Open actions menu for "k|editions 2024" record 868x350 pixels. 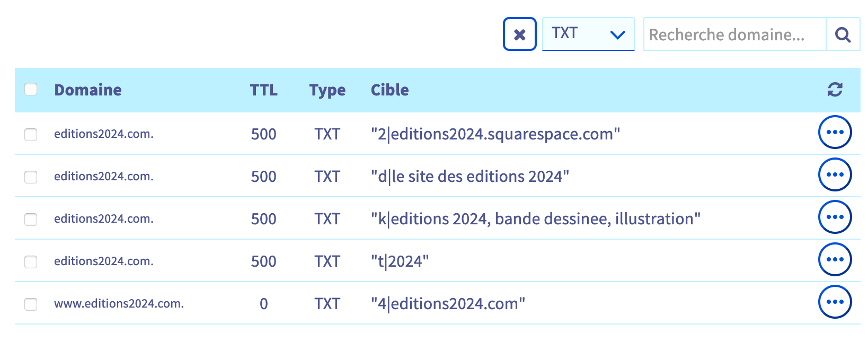click(x=835, y=217)
